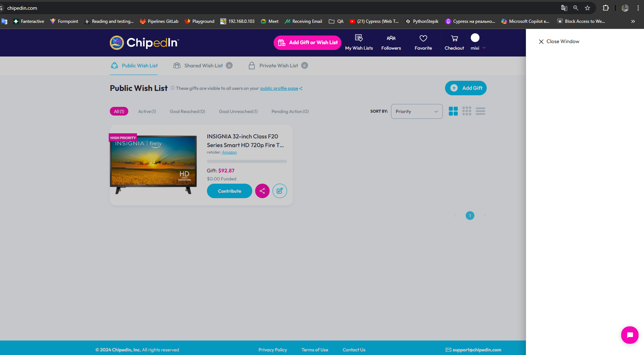Select the Active (1) filter

coord(147,111)
